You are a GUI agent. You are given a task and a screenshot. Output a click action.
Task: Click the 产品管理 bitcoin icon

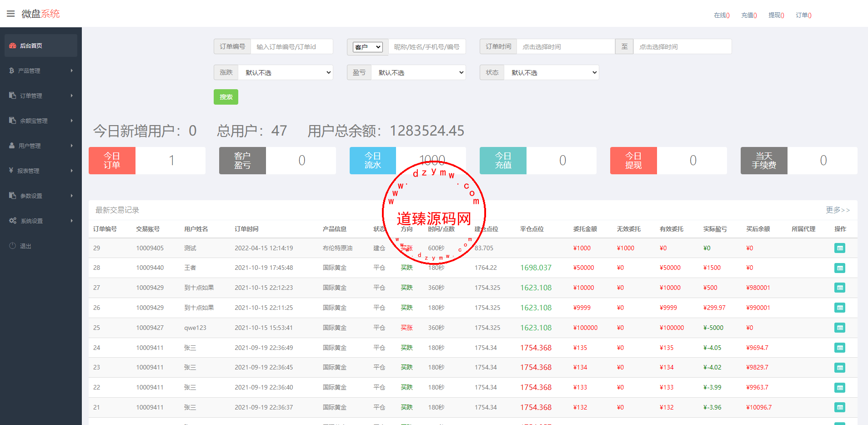12,71
